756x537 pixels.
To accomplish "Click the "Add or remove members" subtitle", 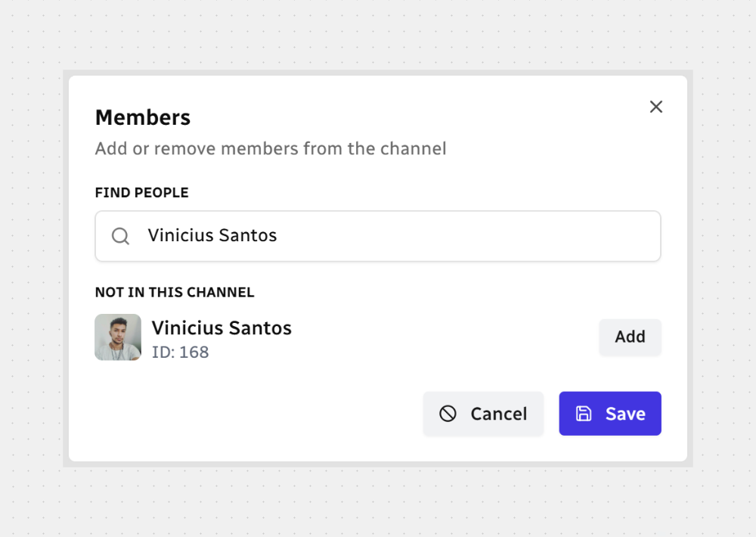I will [x=271, y=148].
